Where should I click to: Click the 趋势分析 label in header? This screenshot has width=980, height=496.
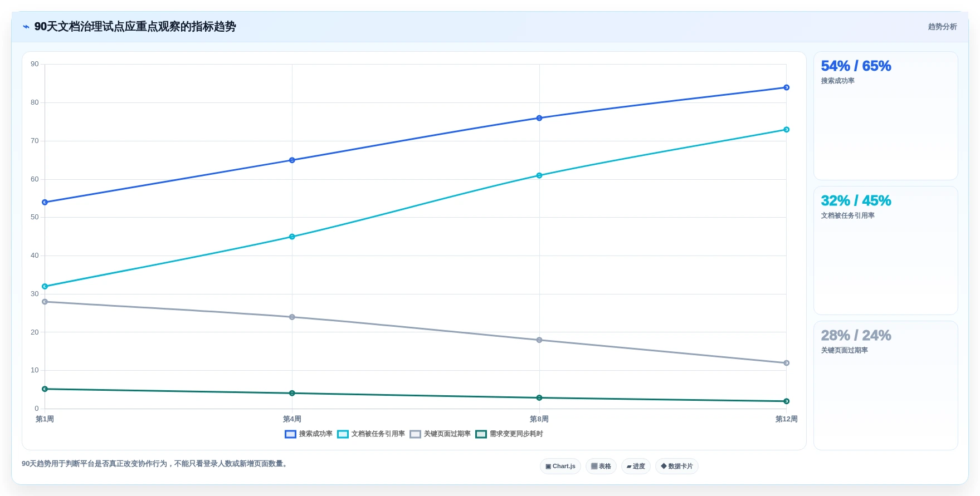pos(942,27)
